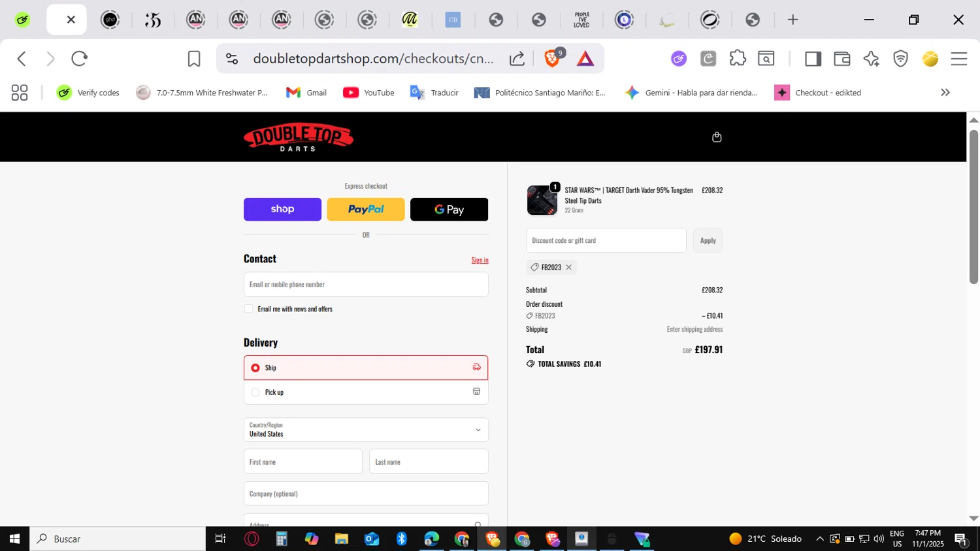Toggle the browser sidebar panel
This screenshot has width=980, height=551.
(813, 59)
